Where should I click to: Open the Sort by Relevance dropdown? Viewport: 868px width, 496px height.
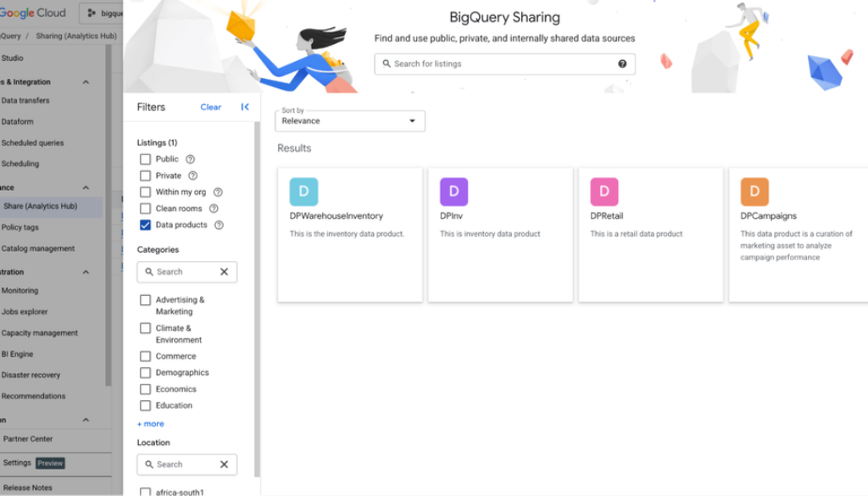350,121
